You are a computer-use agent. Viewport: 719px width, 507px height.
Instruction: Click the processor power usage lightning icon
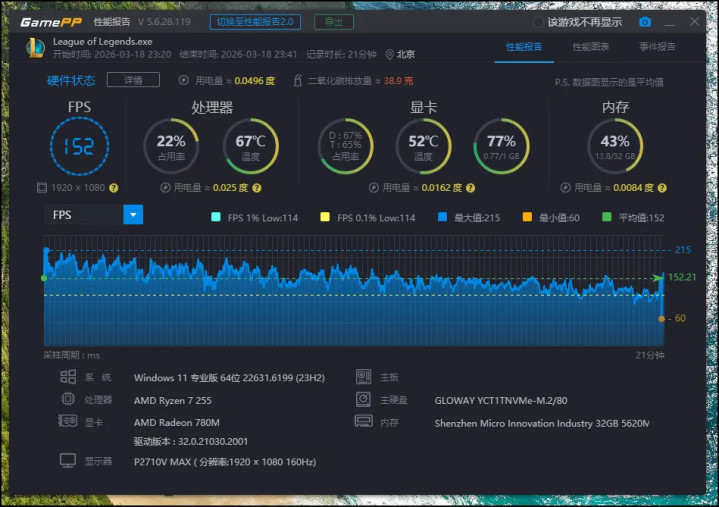(x=165, y=188)
